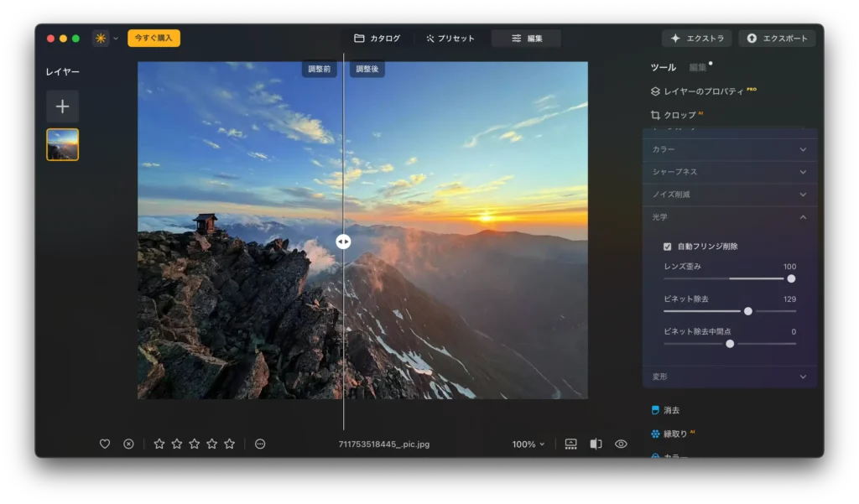Toggle the before/after split view icon
Viewport: 859px width, 504px height.
pyautogui.click(x=596, y=444)
